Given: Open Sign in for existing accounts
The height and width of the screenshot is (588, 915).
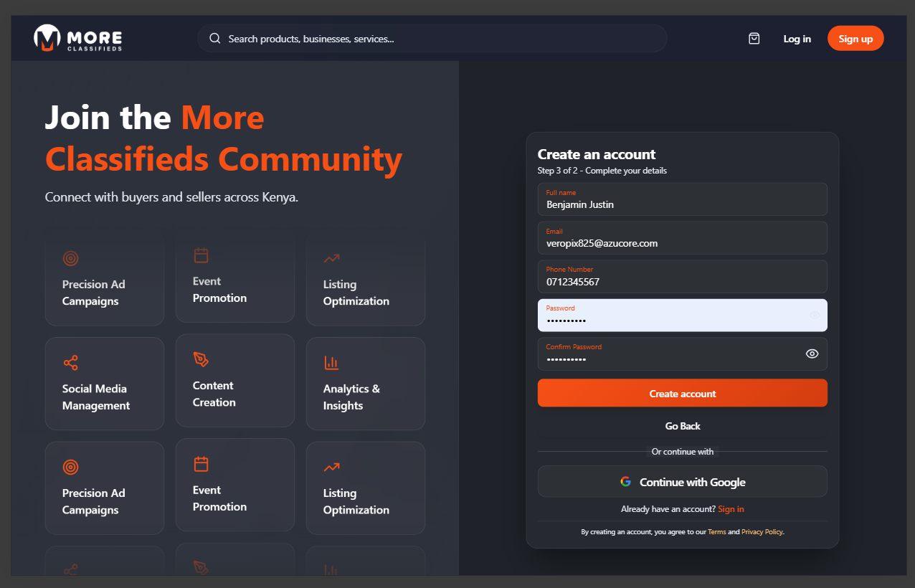Looking at the screenshot, I should point(730,508).
